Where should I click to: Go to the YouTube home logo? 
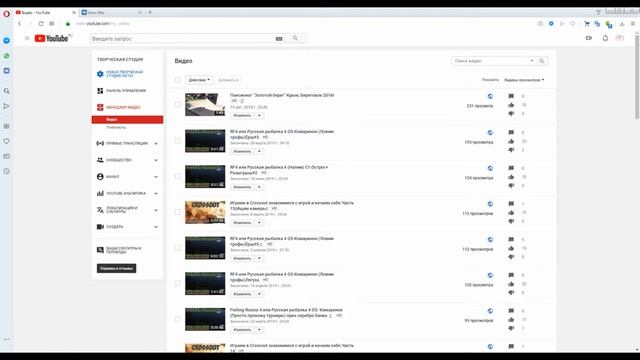point(52,38)
